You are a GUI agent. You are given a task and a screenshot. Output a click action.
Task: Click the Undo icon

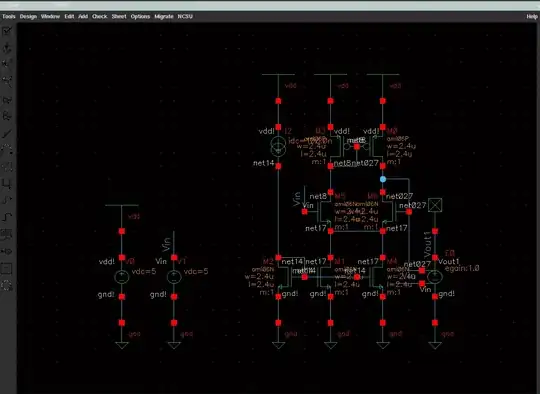[x=7, y=150]
